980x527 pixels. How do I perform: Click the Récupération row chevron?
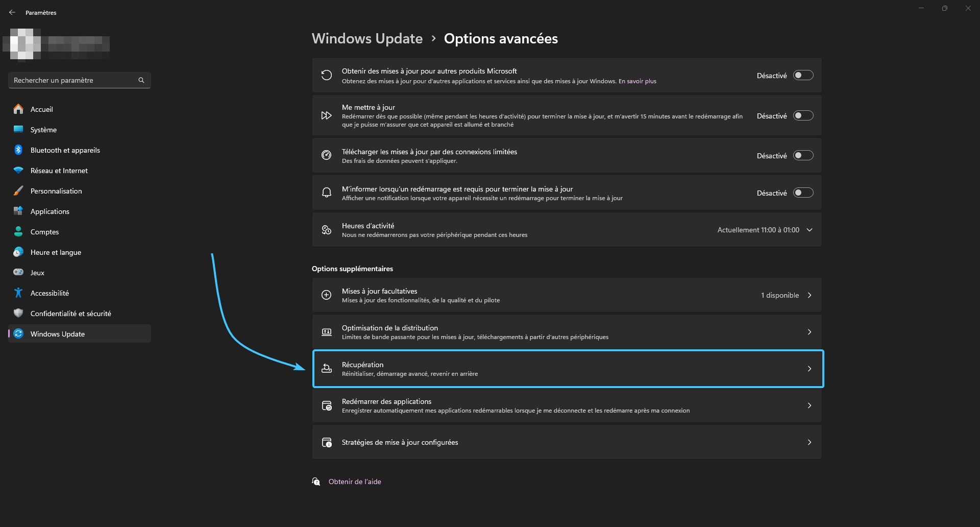click(x=810, y=369)
